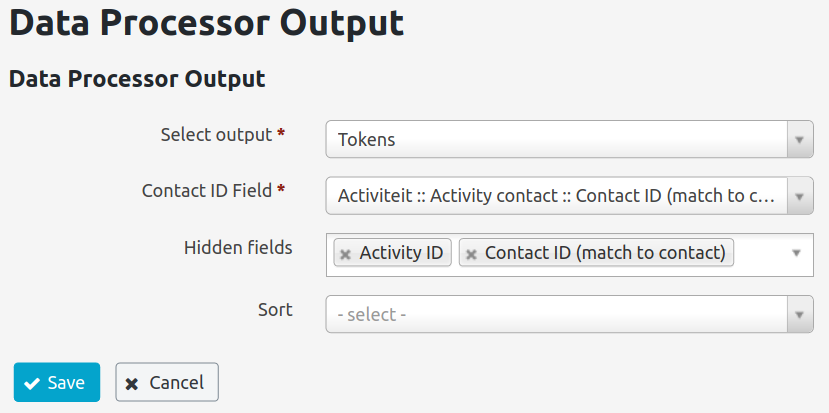Save the data processor output
Image resolution: width=829 pixels, height=413 pixels.
coord(57,382)
